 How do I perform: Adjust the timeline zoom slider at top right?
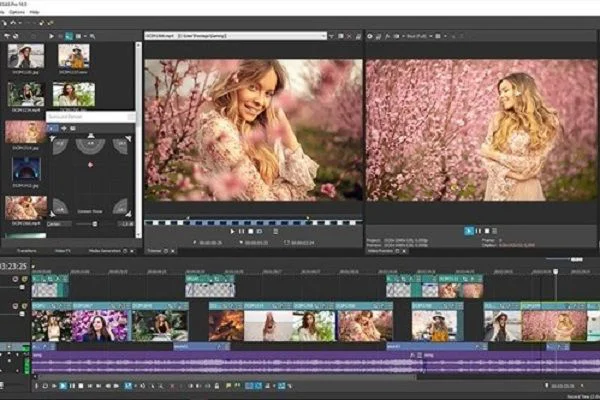(564, 260)
